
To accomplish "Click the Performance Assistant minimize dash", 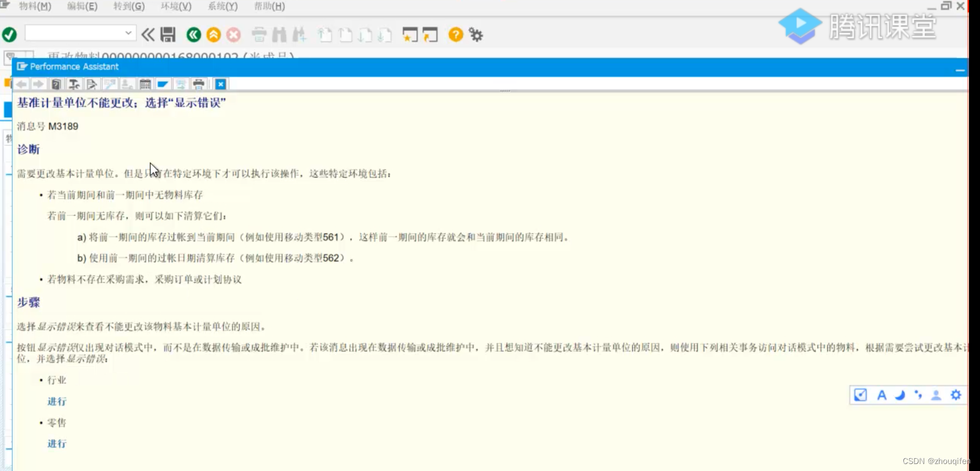I will pos(960,70).
